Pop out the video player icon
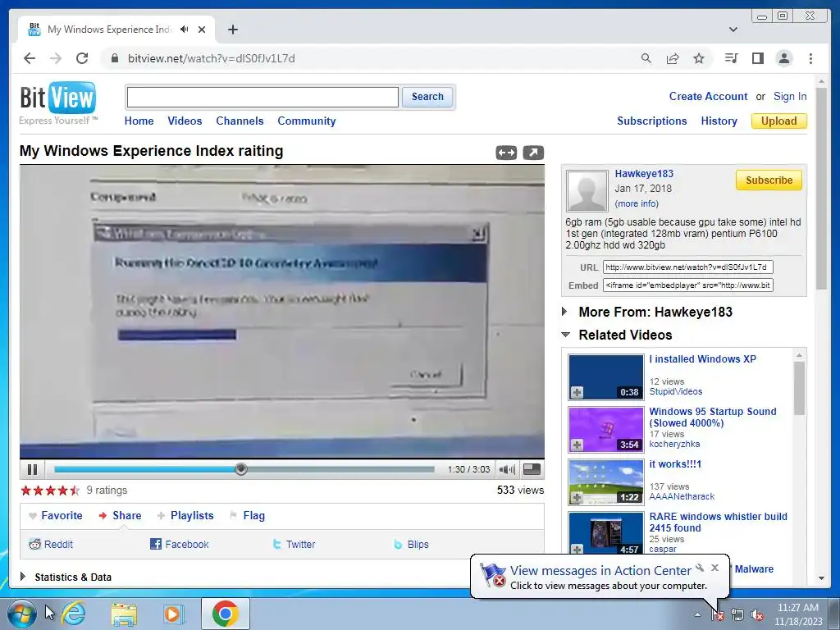840x630 pixels. [533, 153]
